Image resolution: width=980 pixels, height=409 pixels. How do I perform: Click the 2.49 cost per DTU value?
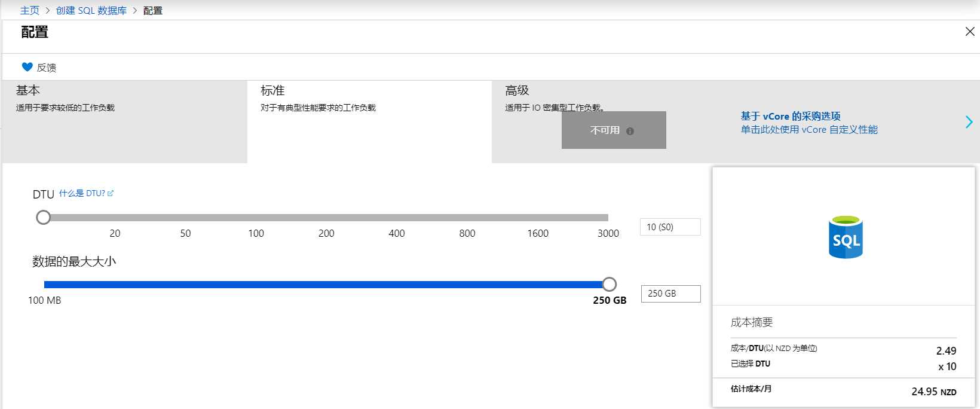pyautogui.click(x=946, y=351)
